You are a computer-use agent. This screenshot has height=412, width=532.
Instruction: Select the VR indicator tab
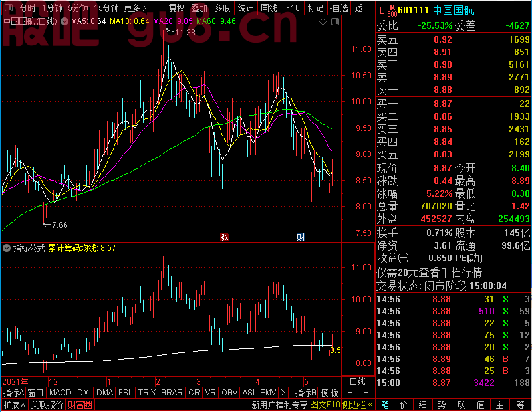pyautogui.click(x=210, y=393)
